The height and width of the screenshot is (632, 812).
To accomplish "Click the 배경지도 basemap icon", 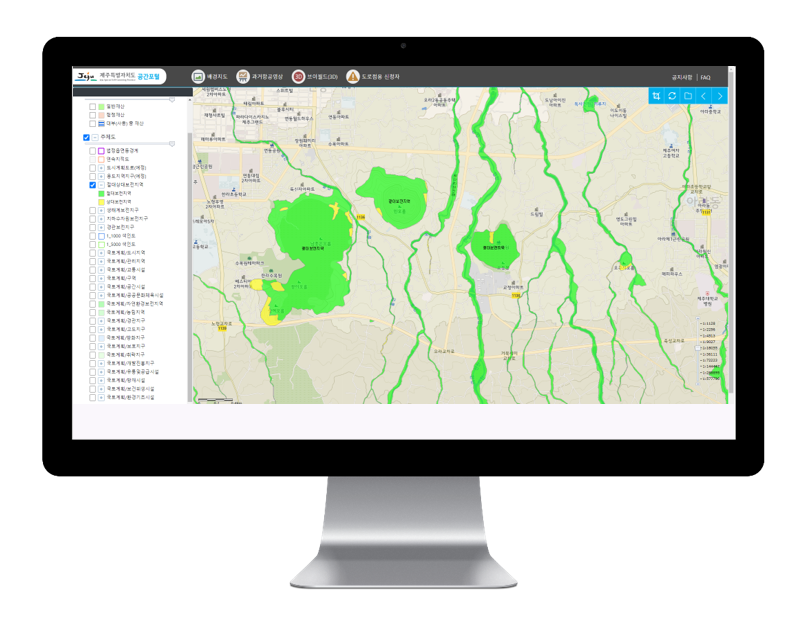I will point(198,76).
